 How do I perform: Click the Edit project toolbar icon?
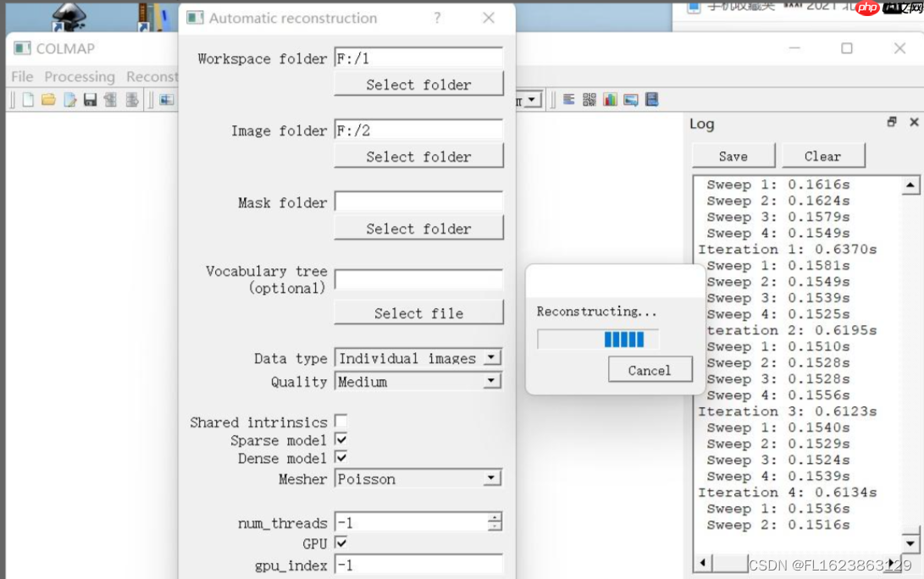coord(70,100)
